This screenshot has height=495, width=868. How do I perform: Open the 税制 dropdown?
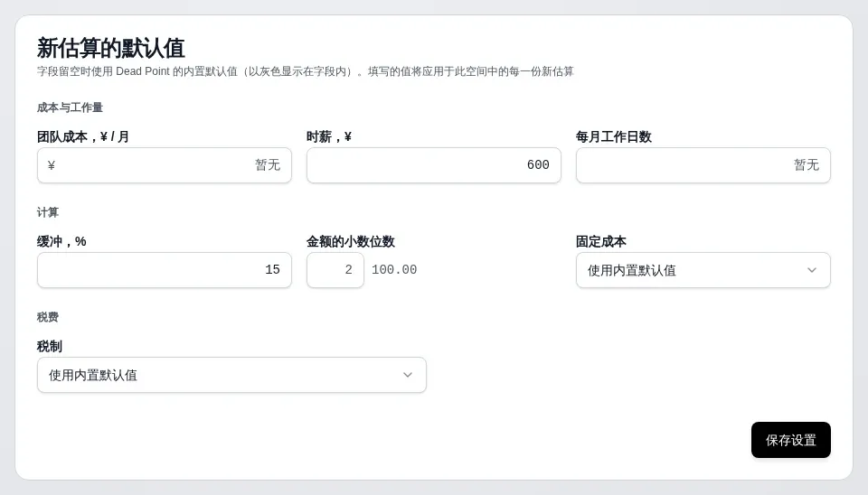pos(231,375)
